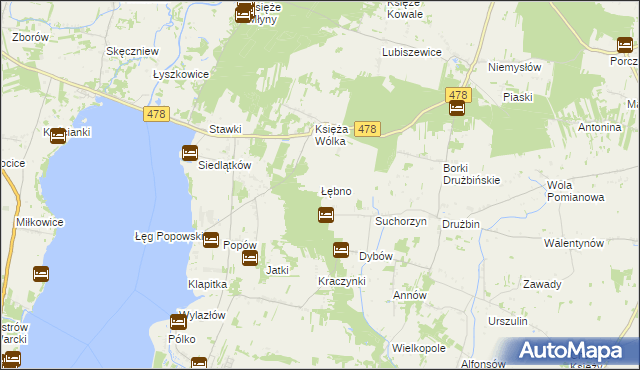This screenshot has width=640, height=370.
Task: Select the Suchorzyn village label
Action: (401, 221)
